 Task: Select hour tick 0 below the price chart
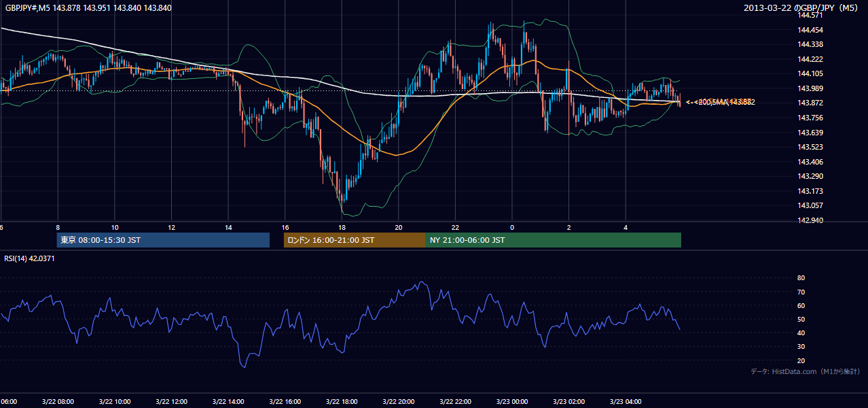(512, 228)
